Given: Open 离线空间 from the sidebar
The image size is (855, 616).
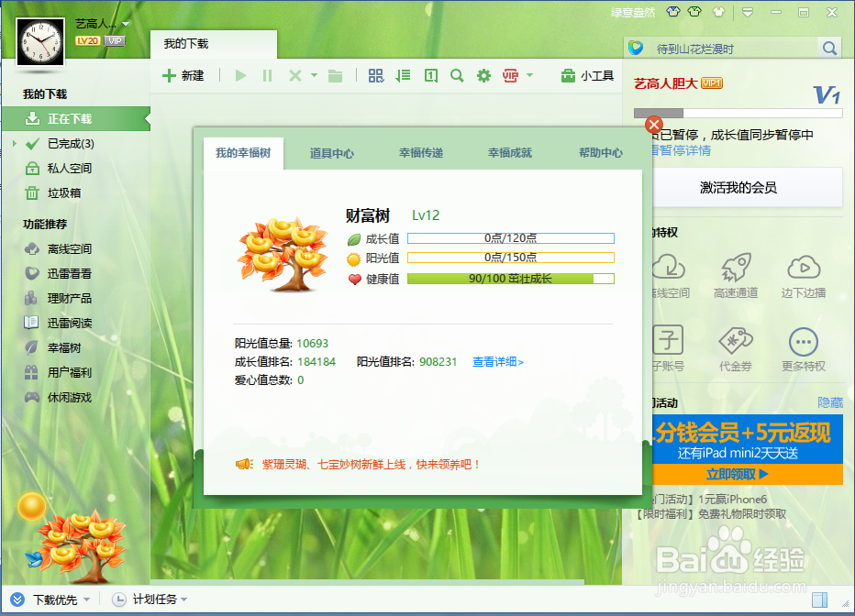Looking at the screenshot, I should [59, 248].
